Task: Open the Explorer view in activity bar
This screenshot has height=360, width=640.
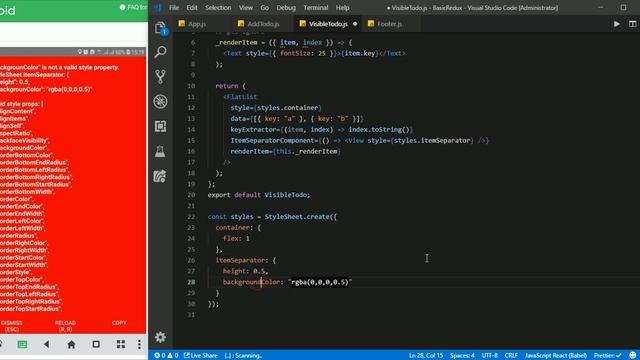Action: [x=160, y=28]
